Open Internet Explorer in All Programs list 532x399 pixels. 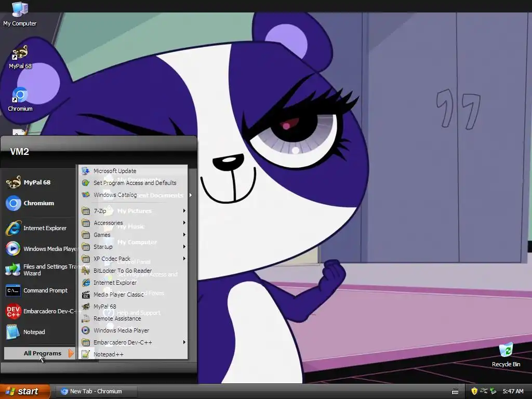133,283
